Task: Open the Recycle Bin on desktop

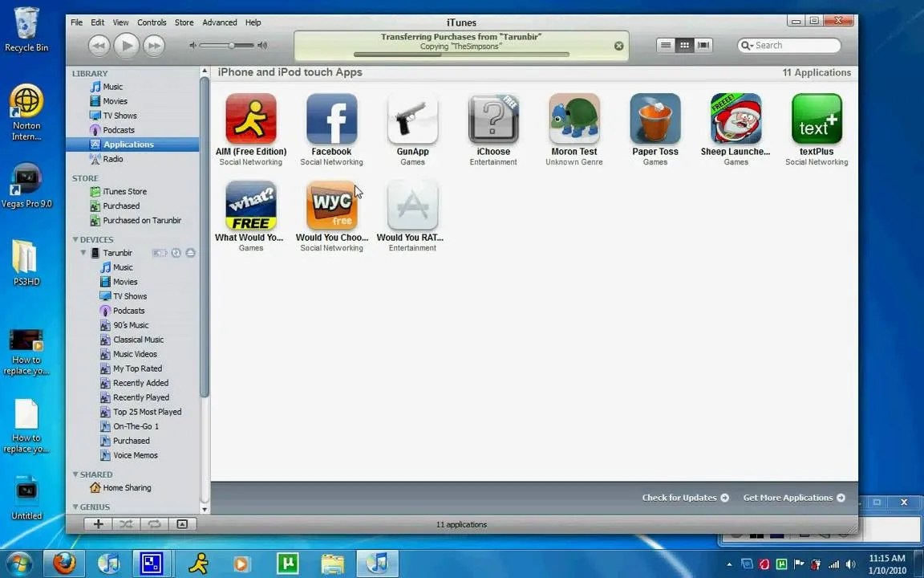Action: click(x=26, y=30)
